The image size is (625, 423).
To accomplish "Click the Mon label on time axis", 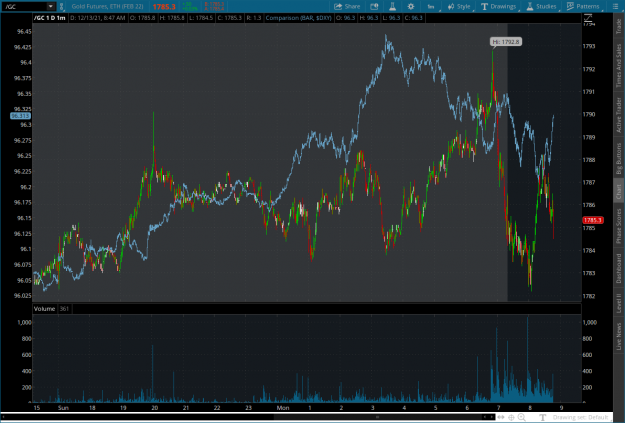I will (x=283, y=408).
